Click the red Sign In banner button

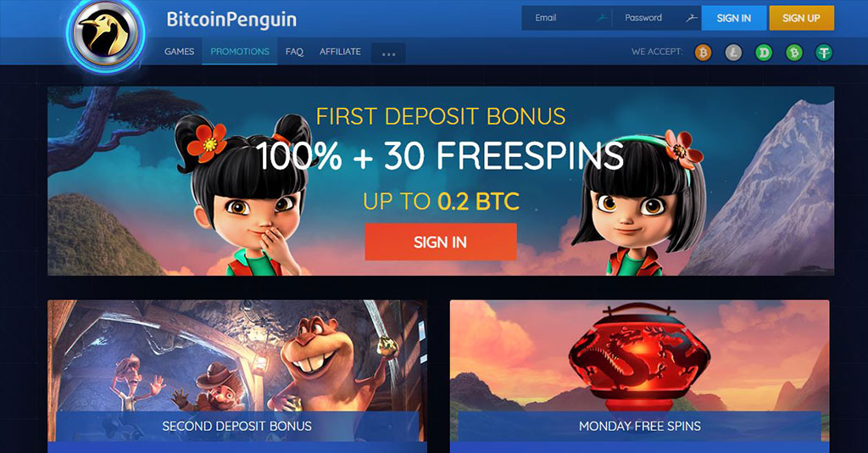[441, 242]
